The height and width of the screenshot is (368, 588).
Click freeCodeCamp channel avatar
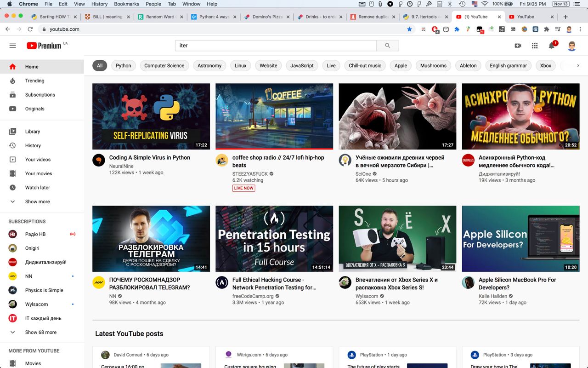222,282
